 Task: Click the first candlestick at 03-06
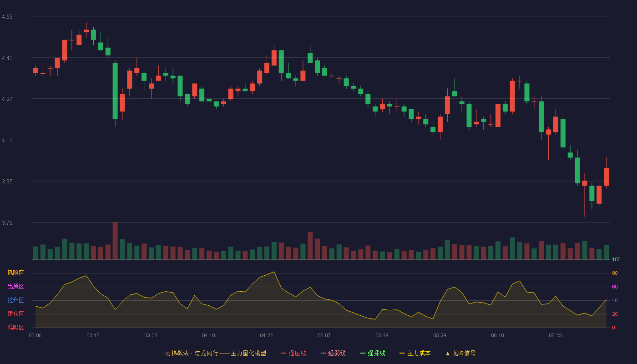point(35,71)
